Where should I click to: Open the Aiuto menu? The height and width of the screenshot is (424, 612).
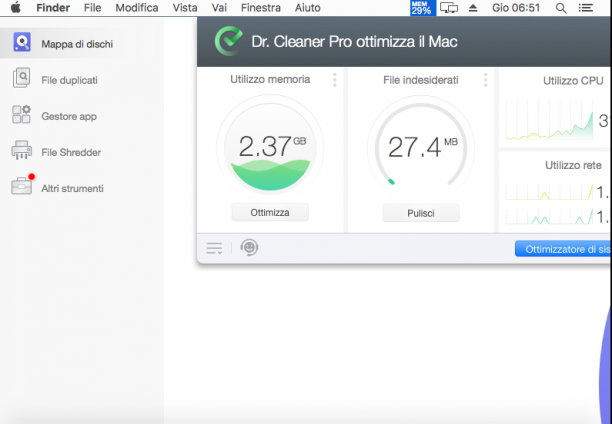(x=308, y=8)
